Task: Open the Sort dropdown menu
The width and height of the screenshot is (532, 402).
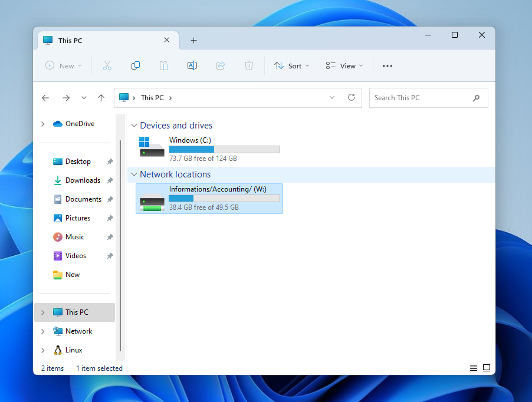Action: click(292, 66)
